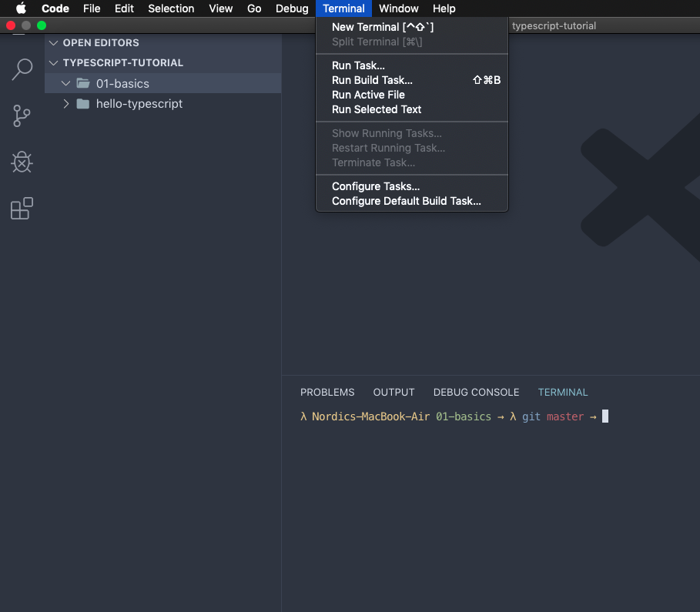700x612 pixels.
Task: Switch to the OUTPUT panel tab
Action: pyautogui.click(x=394, y=393)
